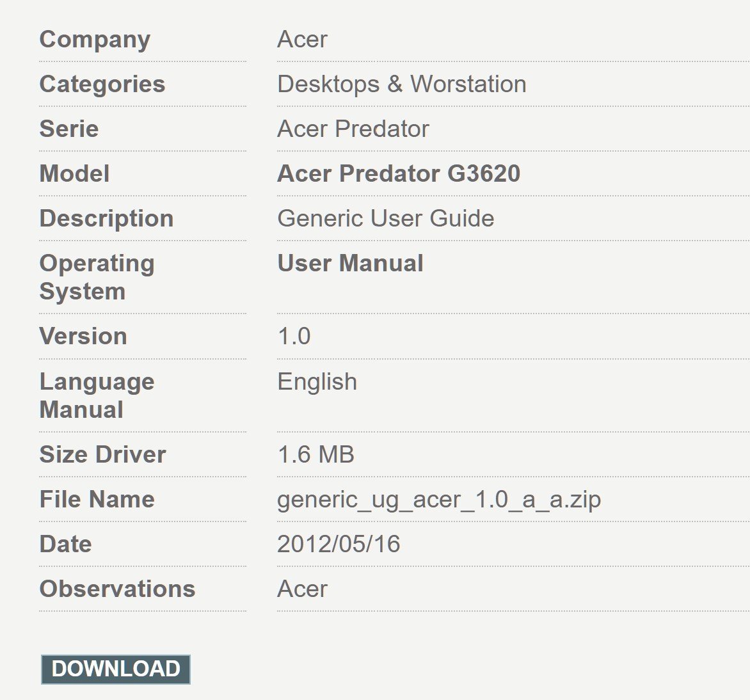
Task: Click the DOWNLOAD button
Action: pyautogui.click(x=116, y=669)
